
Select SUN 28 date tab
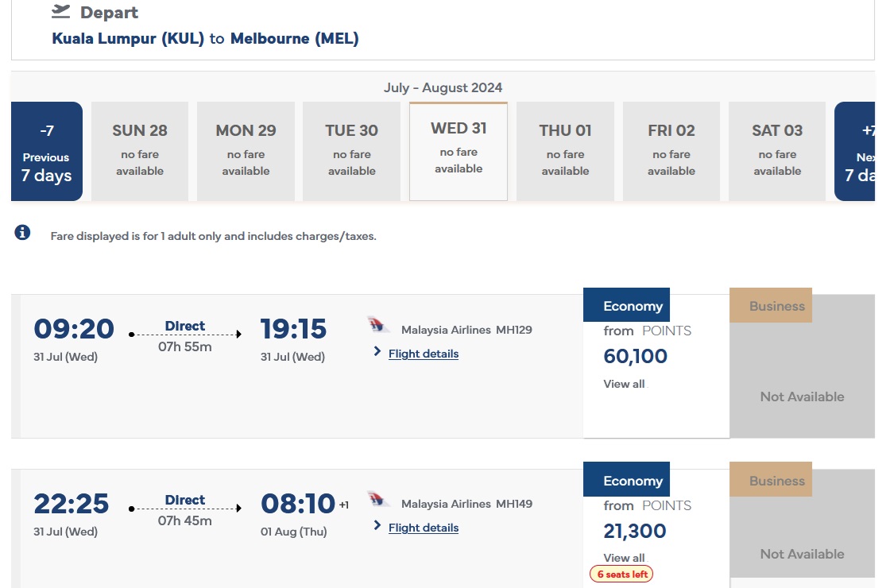click(x=140, y=151)
